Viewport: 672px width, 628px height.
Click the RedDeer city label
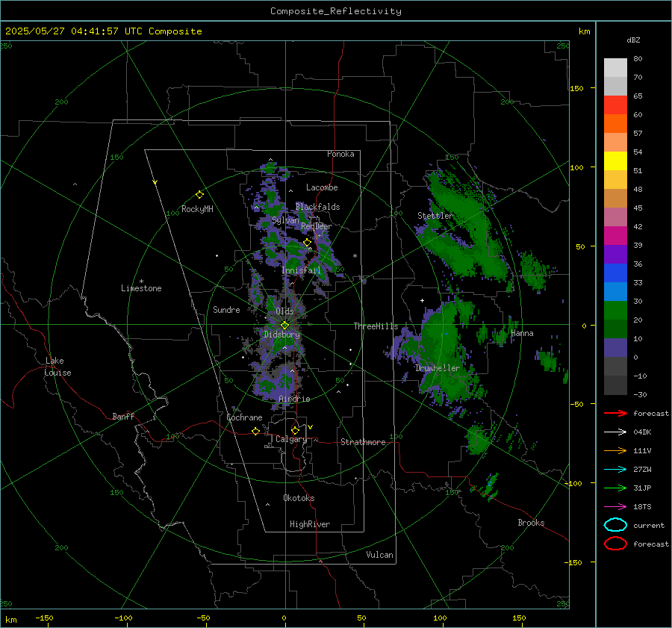coord(317,226)
